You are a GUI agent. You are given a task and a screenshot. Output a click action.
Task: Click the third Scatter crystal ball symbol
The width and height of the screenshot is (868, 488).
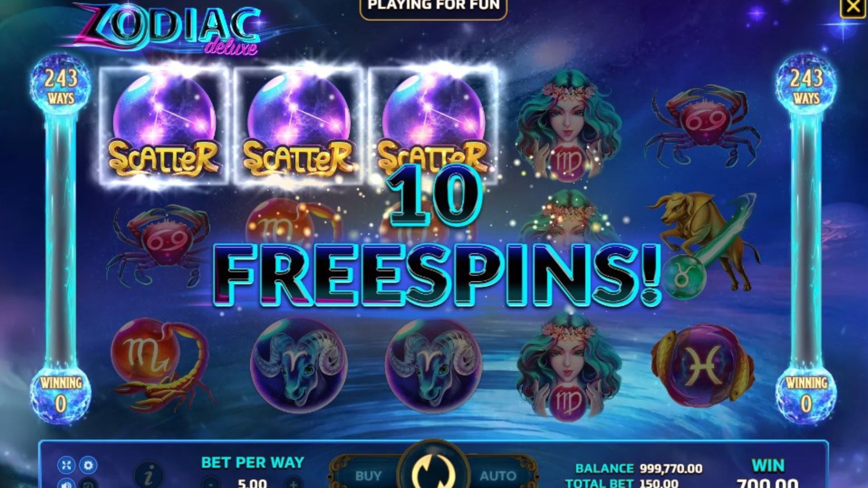[433, 125]
